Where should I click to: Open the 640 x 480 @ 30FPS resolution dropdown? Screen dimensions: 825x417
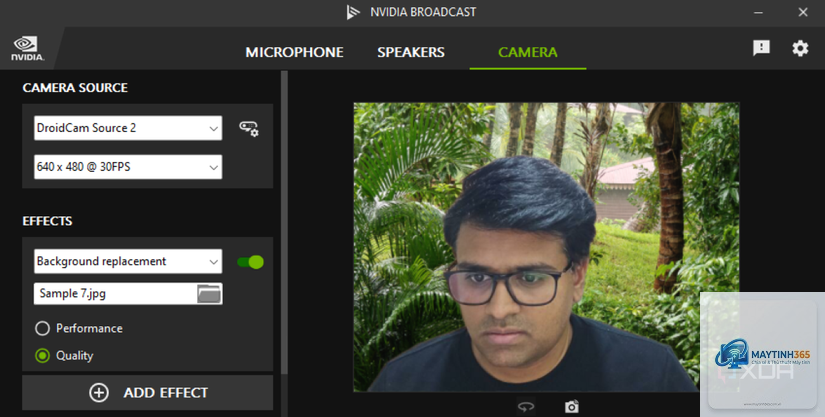(128, 167)
